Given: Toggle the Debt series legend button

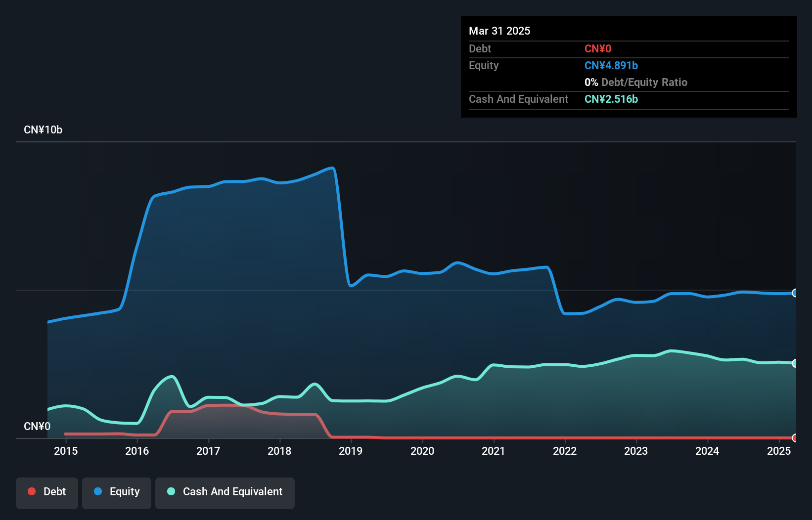Looking at the screenshot, I should 47,493.
